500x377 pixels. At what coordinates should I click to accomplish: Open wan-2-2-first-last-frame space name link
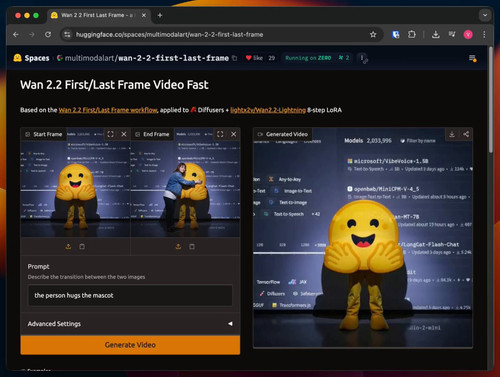[173, 58]
